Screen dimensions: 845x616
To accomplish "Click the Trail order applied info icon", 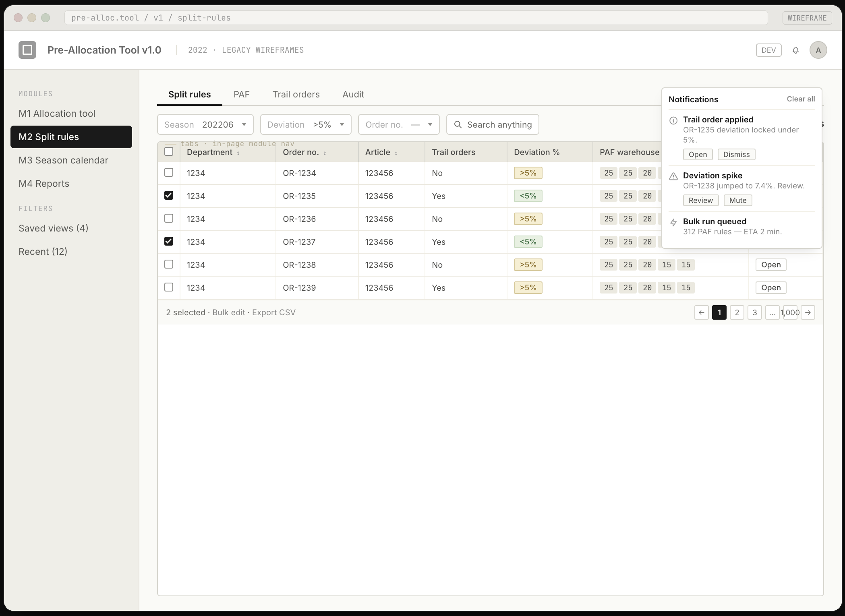I will (673, 120).
